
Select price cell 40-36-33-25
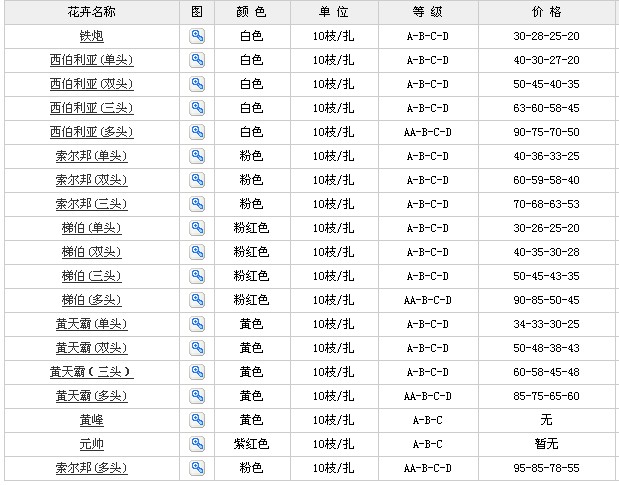pos(546,156)
